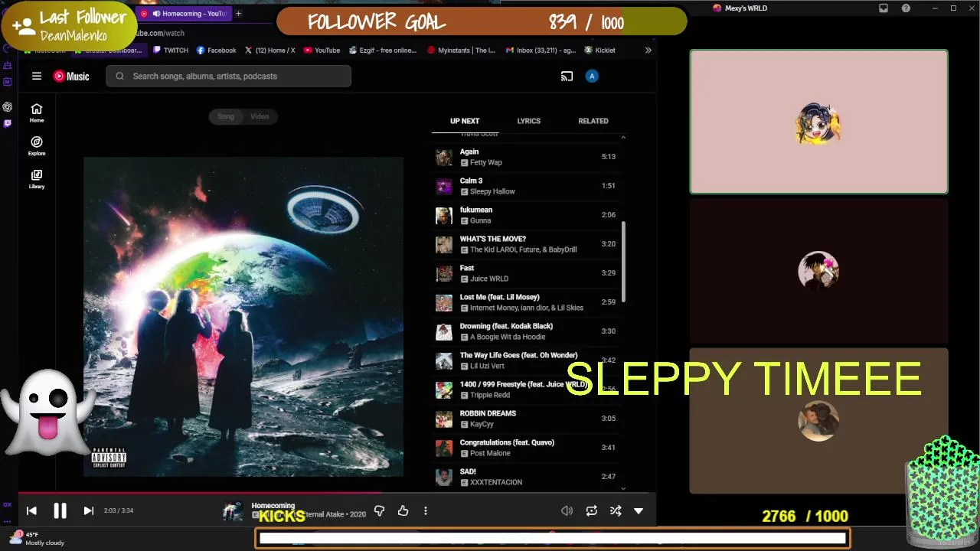Image resolution: width=980 pixels, height=551 pixels.
Task: Switch to Video view
Action: click(260, 116)
